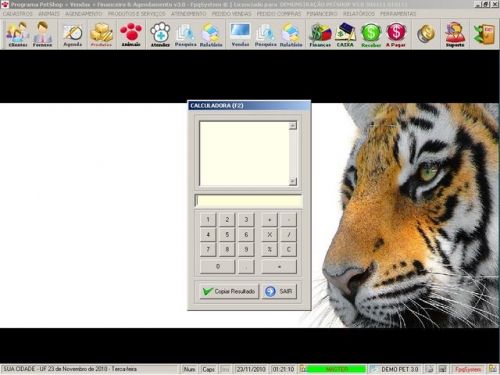This screenshot has width=500, height=375.
Task: Open the Vendas monitor icon
Action: tap(240, 34)
